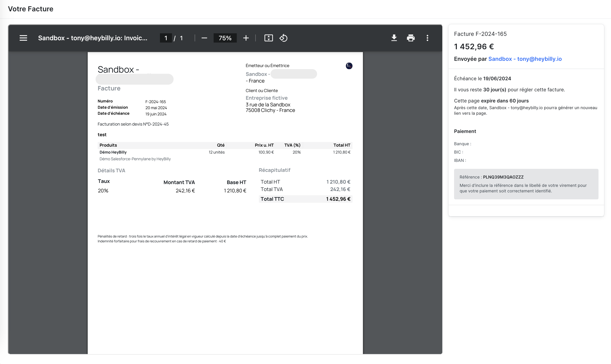Download the invoice PDF

point(394,38)
